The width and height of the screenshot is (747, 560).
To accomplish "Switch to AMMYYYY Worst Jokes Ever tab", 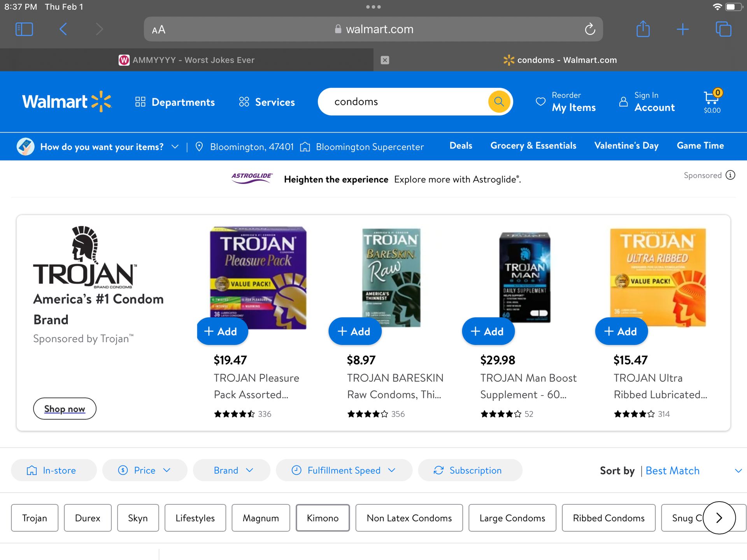I will pos(187,60).
